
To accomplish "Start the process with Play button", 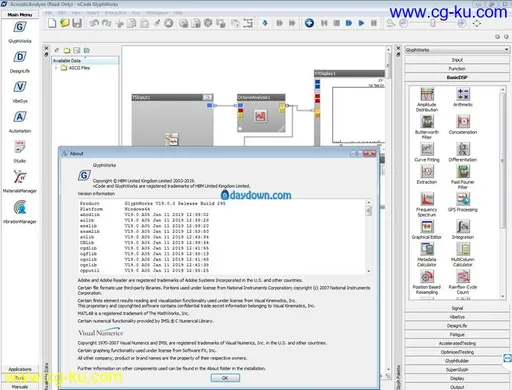I will coord(361,23).
